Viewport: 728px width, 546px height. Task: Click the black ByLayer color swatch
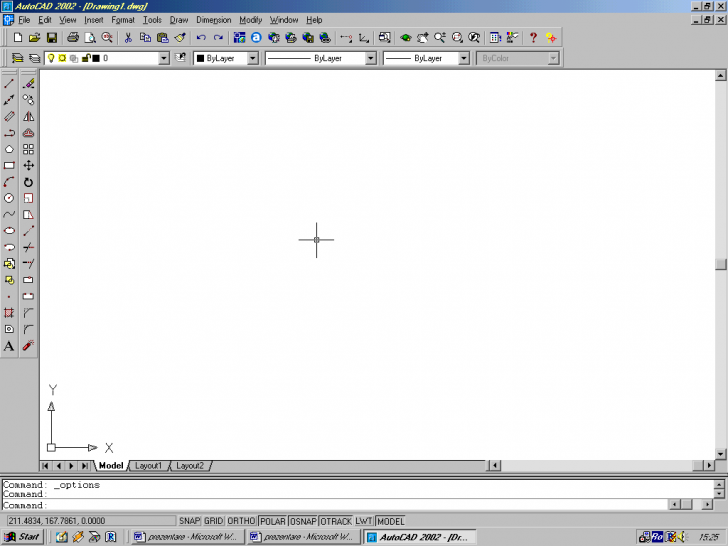pos(201,58)
